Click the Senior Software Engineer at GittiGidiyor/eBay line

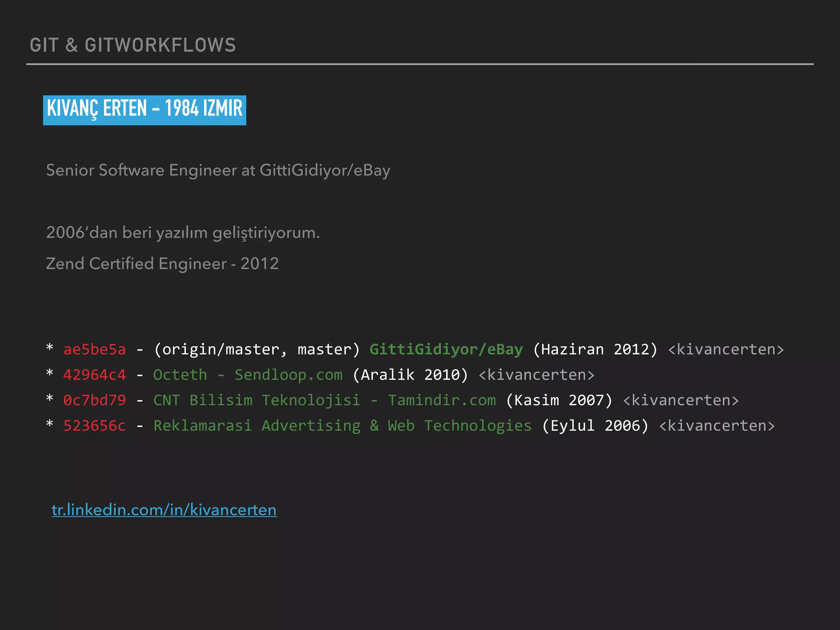[218, 170]
